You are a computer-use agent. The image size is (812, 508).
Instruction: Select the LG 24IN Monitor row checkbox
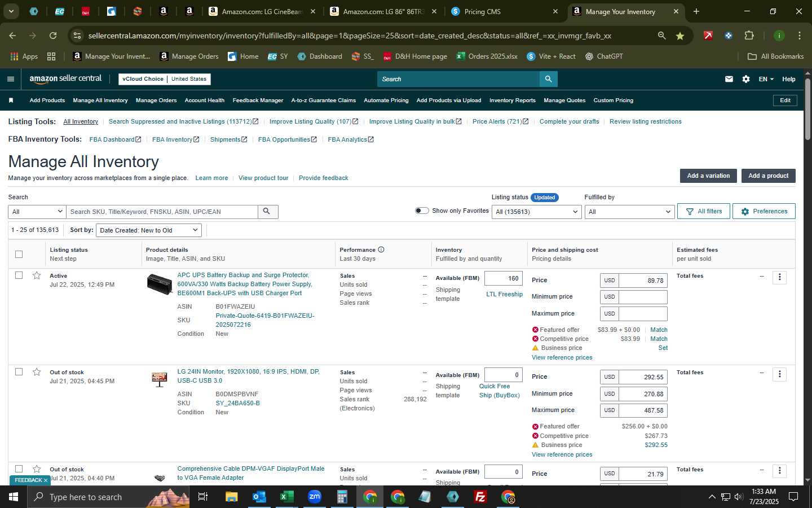pos(19,372)
